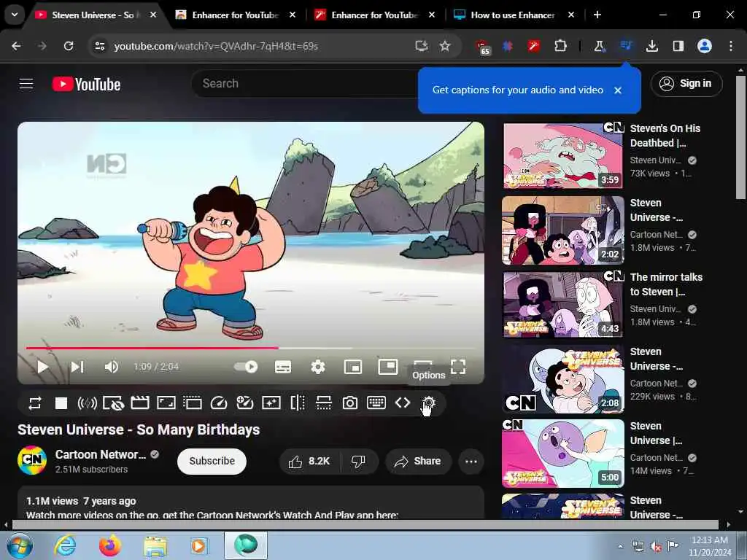Open the Enhancer video filters sparkle icon
Image resolution: width=747 pixels, height=560 pixels.
pyautogui.click(x=271, y=403)
